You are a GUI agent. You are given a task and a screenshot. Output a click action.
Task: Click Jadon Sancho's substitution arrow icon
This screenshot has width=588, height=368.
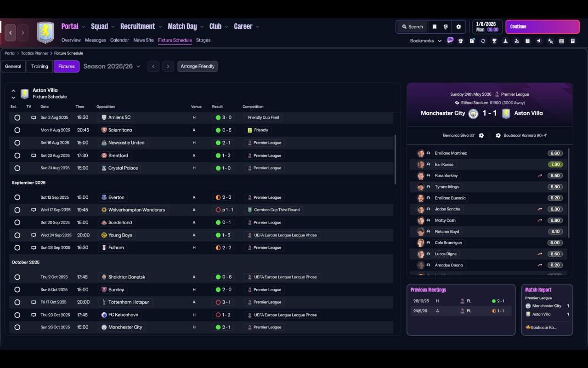(540, 209)
